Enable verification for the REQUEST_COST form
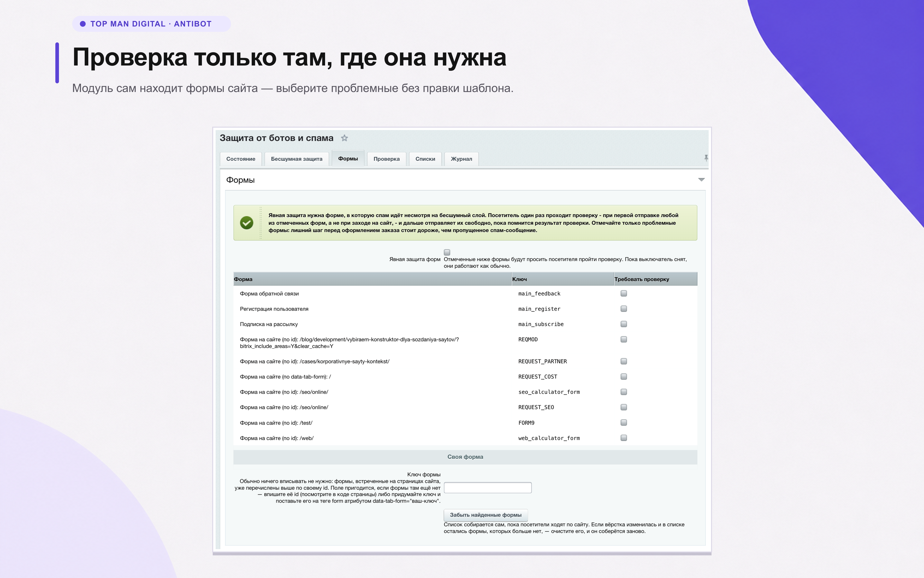The image size is (924, 578). pos(624,376)
